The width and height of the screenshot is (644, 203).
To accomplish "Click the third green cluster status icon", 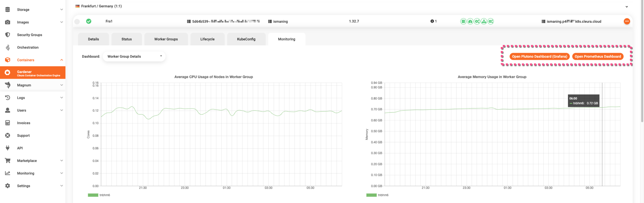I will pos(477,21).
